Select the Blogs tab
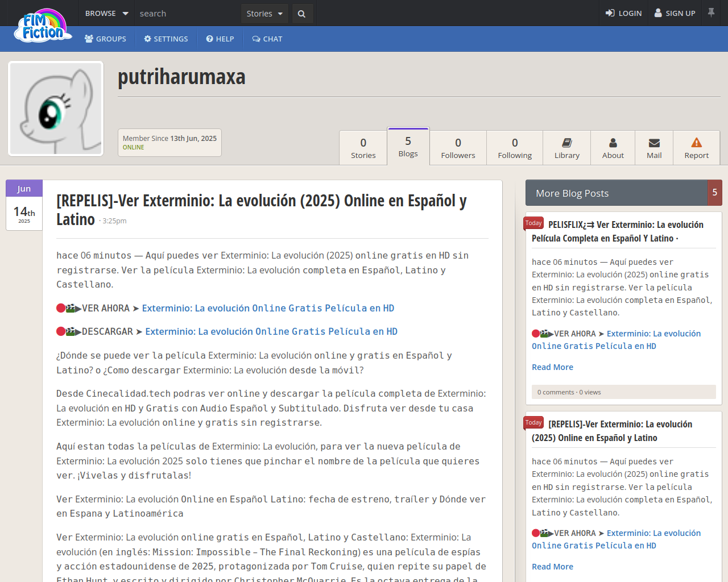 tap(408, 146)
